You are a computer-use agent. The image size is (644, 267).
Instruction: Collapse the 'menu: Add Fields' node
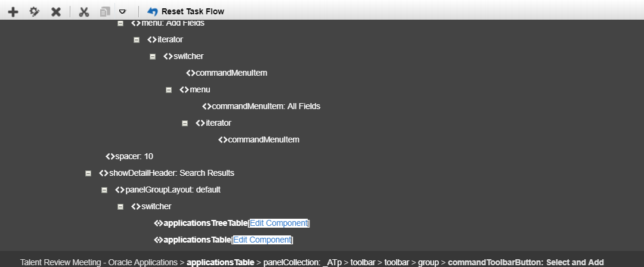pyautogui.click(x=120, y=23)
